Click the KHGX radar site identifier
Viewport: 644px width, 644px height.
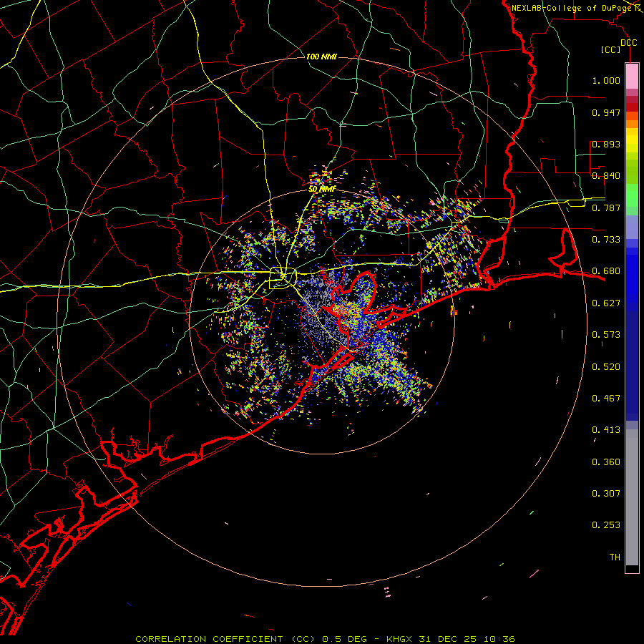[399, 639]
